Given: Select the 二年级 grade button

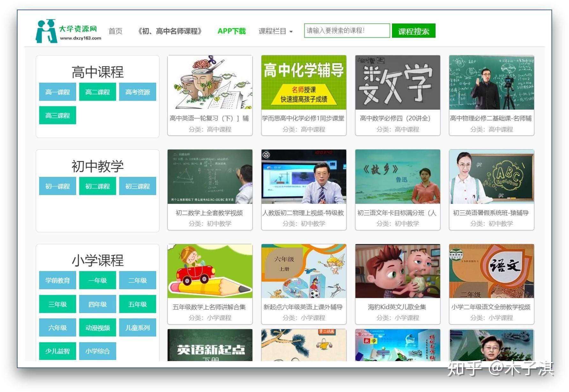Looking at the screenshot, I should click(x=138, y=280).
